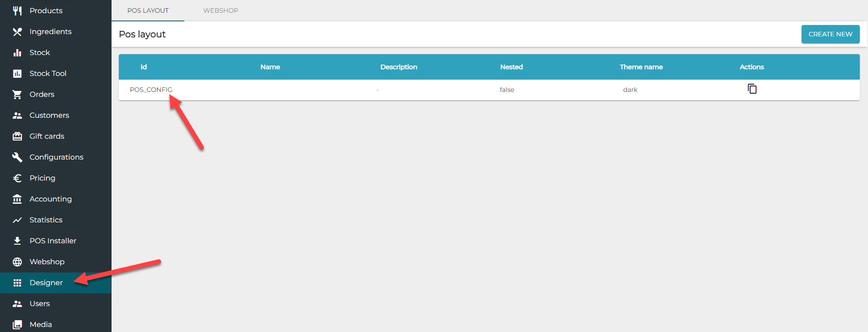Viewport: 868px width, 332px height.
Task: Sort by the Theme name column header
Action: (x=641, y=67)
